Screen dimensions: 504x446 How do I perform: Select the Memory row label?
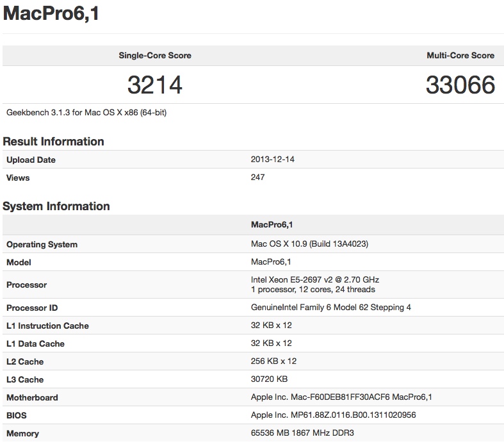click(x=23, y=433)
